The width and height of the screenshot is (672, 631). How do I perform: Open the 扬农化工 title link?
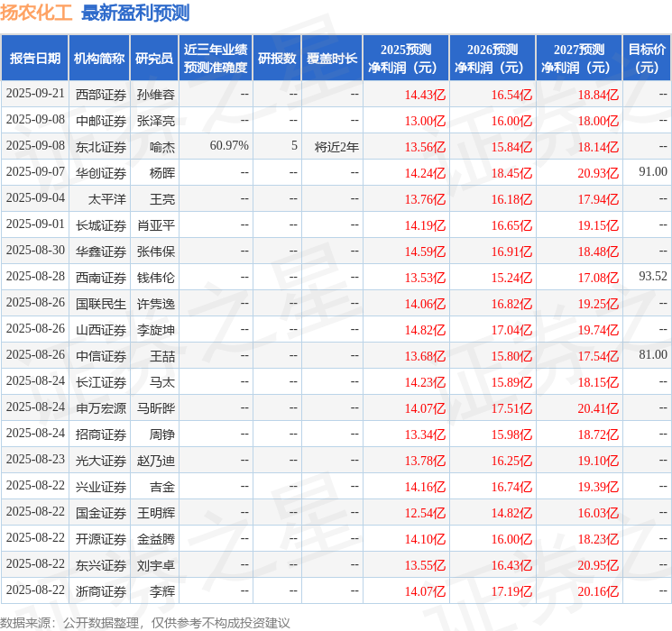click(36, 13)
